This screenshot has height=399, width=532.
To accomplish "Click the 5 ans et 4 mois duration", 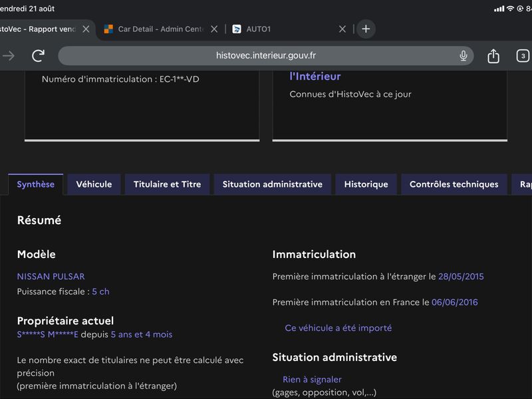I will tap(142, 334).
